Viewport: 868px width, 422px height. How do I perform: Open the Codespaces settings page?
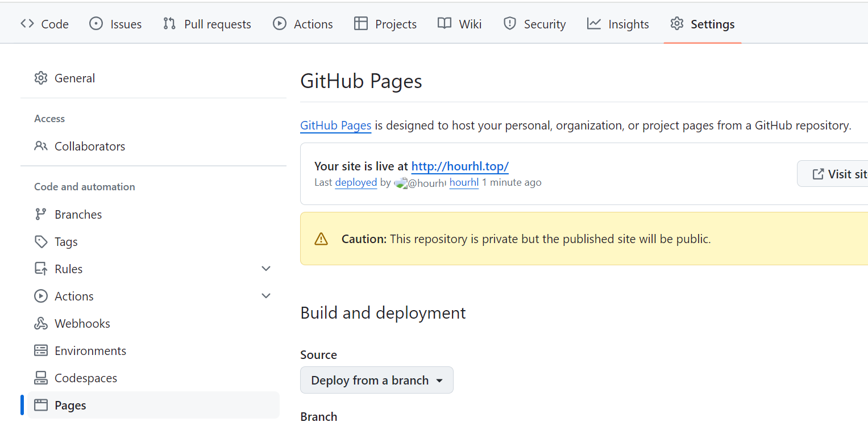tap(86, 377)
